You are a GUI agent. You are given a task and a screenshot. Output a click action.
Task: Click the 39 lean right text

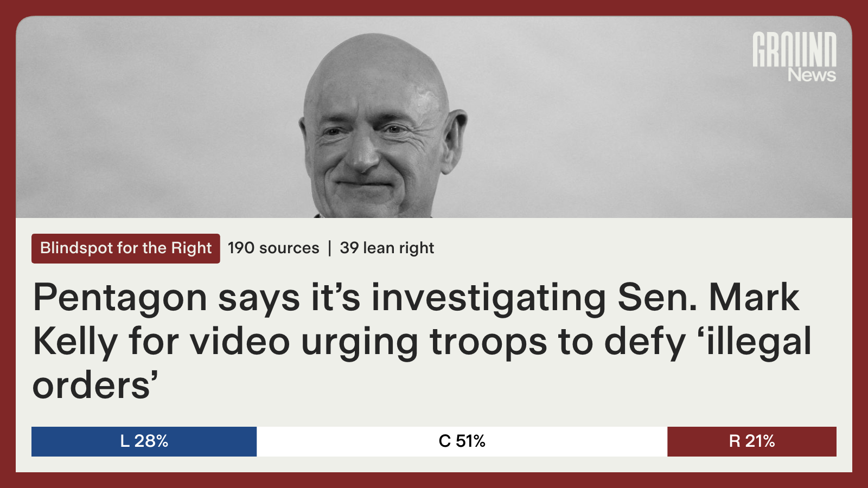pos(387,248)
